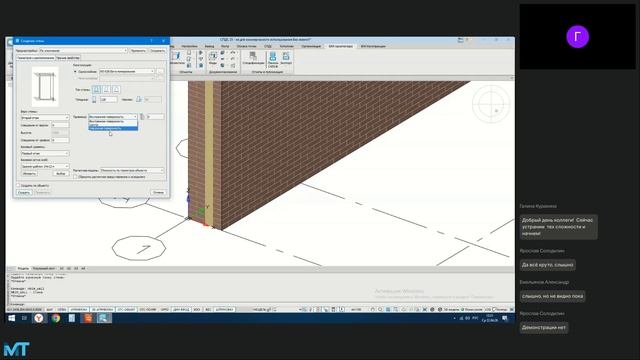Click the thickness input field showing 120
This screenshot has width=640, height=360.
(109, 99)
